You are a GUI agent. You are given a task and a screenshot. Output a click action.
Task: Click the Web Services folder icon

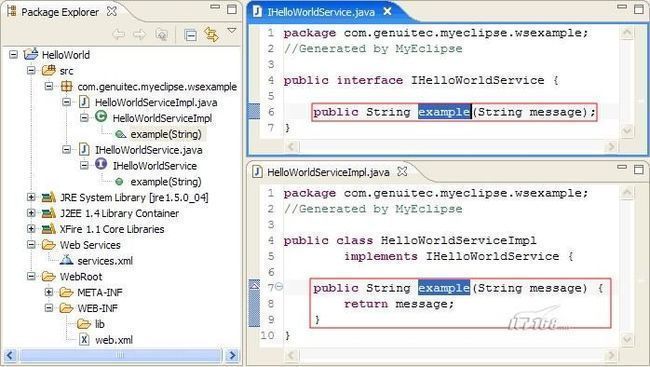coord(49,245)
